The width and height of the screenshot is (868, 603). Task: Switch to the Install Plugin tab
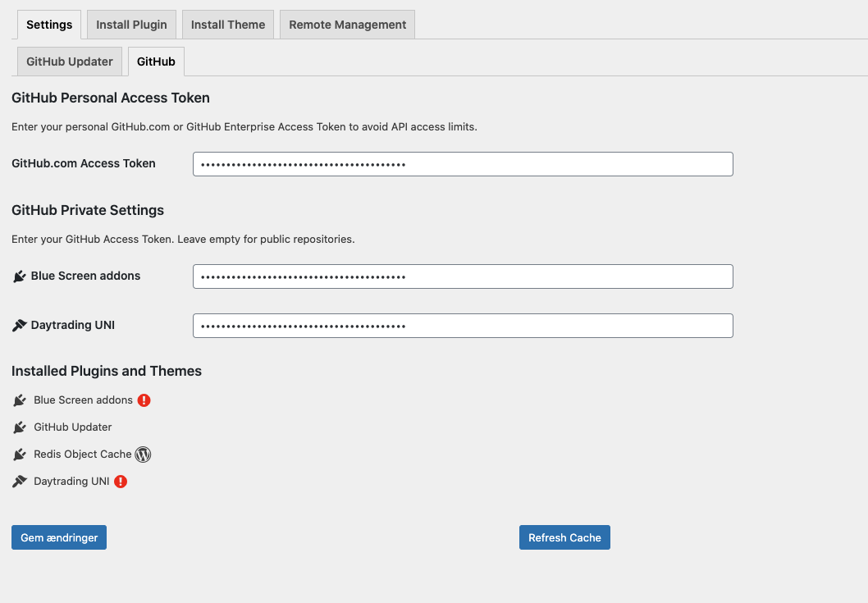pyautogui.click(x=131, y=24)
